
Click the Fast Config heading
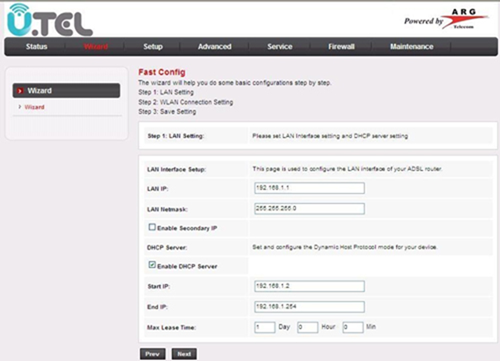pos(162,72)
